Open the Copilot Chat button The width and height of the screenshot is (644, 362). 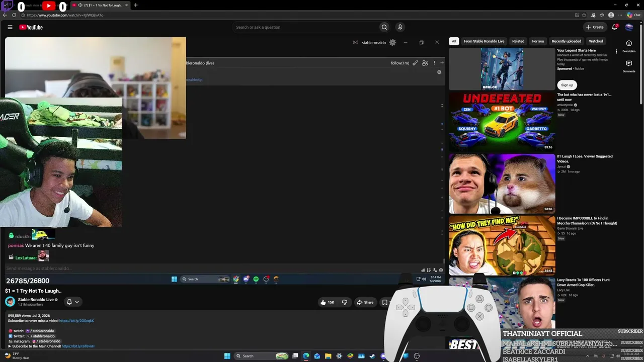click(633, 15)
